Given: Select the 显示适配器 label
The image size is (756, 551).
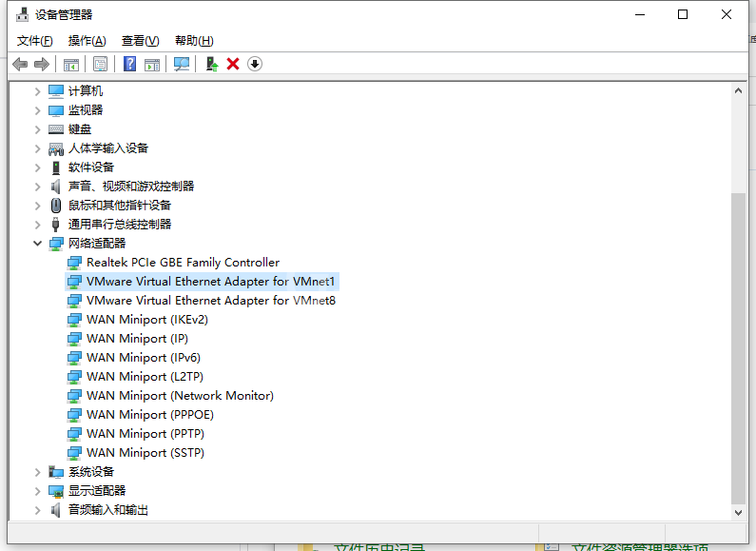Looking at the screenshot, I should (x=97, y=491).
